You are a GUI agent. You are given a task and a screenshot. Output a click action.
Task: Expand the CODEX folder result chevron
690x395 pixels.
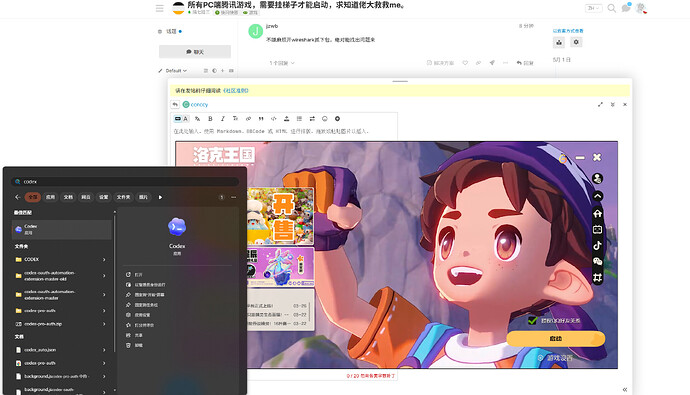(x=104, y=260)
